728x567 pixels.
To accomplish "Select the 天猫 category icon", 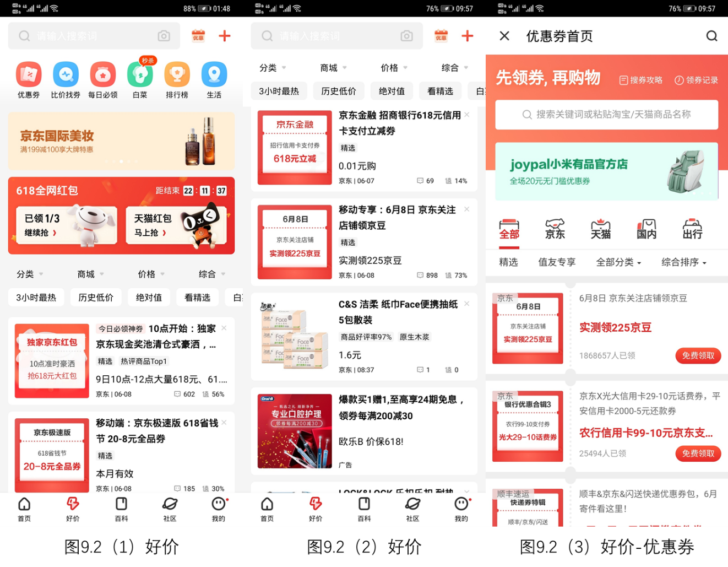I will pos(601,229).
